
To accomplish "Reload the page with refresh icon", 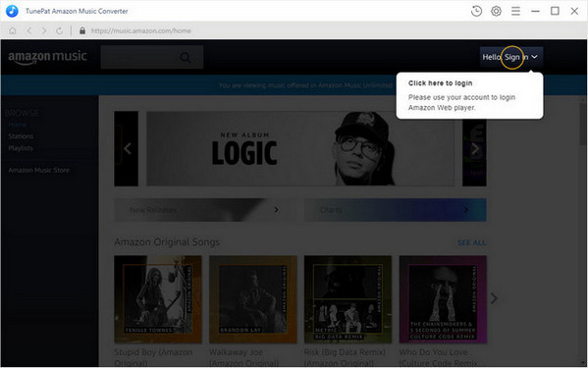I will [59, 30].
